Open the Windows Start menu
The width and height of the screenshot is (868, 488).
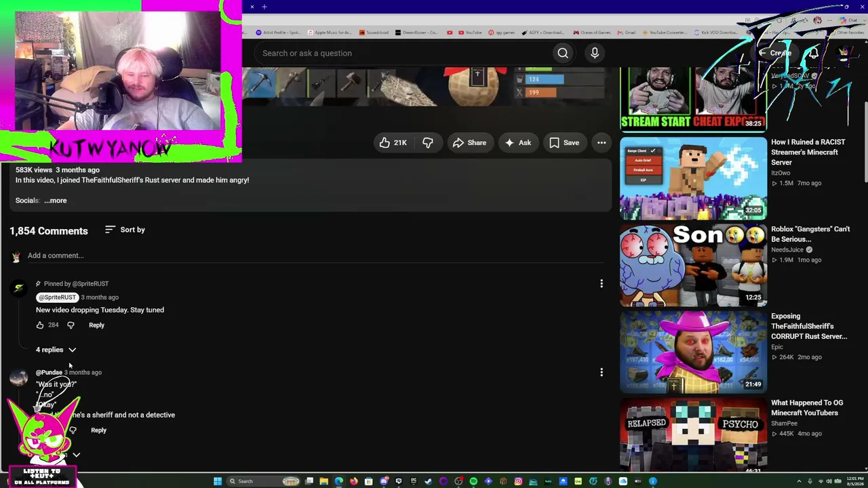tap(218, 481)
